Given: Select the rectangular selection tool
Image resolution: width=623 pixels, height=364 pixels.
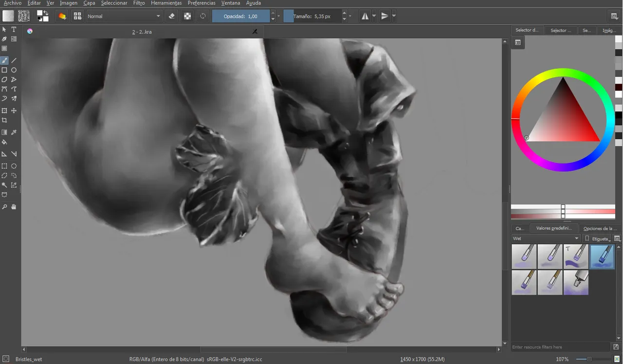Looking at the screenshot, I should click(x=4, y=166).
